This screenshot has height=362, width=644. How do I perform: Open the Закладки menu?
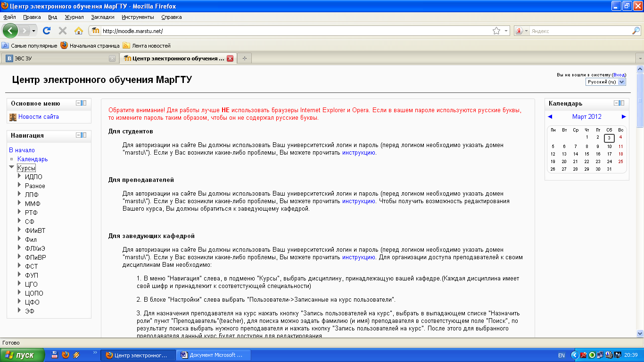(103, 17)
